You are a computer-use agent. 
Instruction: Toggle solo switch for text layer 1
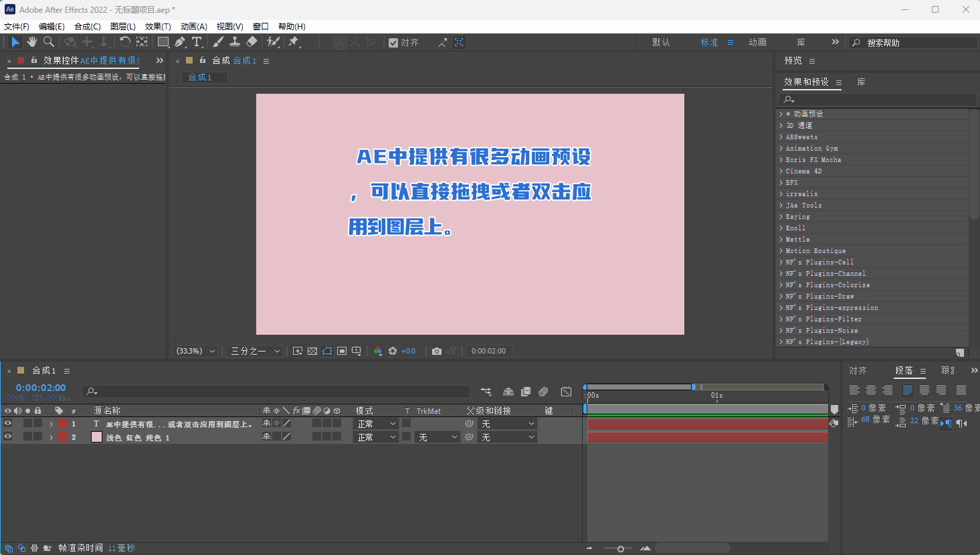pyautogui.click(x=27, y=424)
